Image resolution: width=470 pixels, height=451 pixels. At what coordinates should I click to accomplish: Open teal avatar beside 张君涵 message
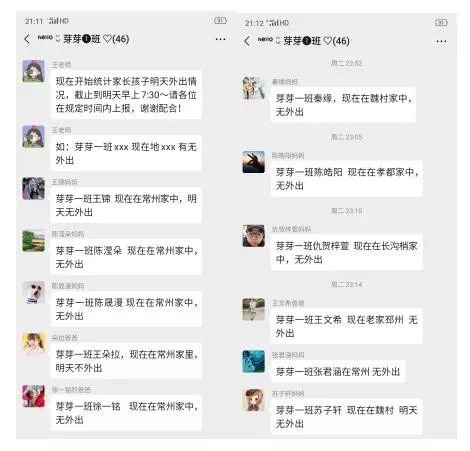[254, 362]
